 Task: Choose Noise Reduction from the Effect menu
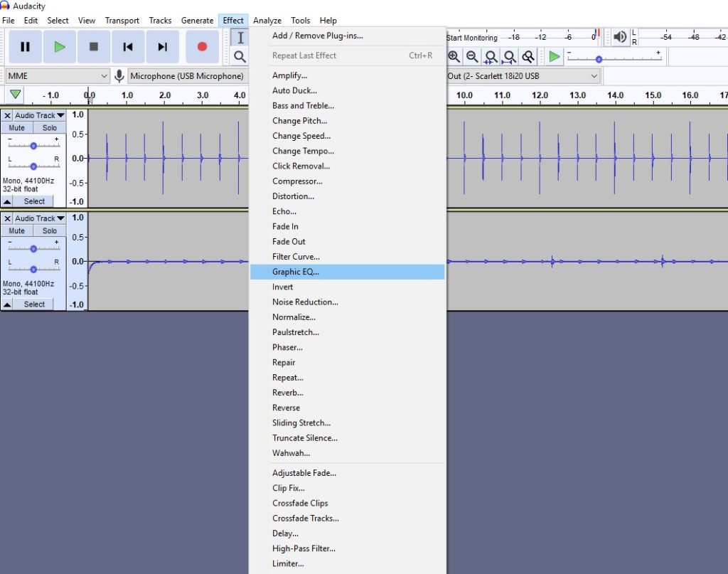(x=305, y=302)
